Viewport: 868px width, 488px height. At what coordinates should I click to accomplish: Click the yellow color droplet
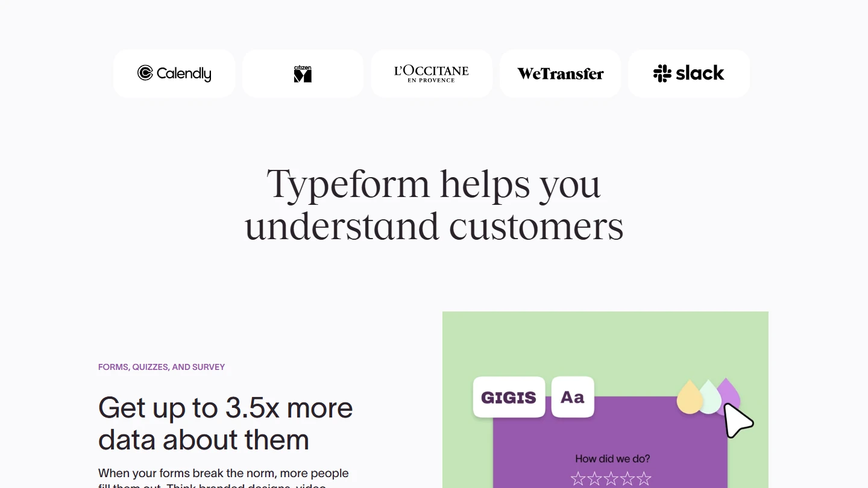click(x=690, y=398)
